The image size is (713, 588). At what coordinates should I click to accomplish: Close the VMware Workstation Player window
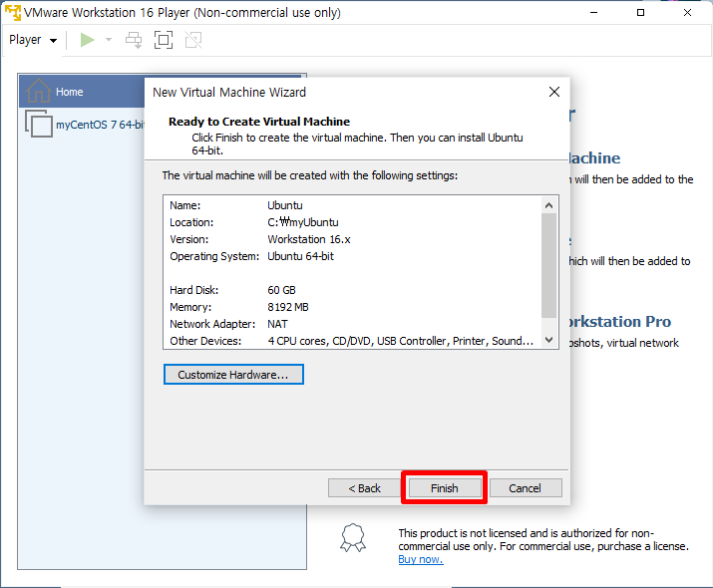point(687,12)
